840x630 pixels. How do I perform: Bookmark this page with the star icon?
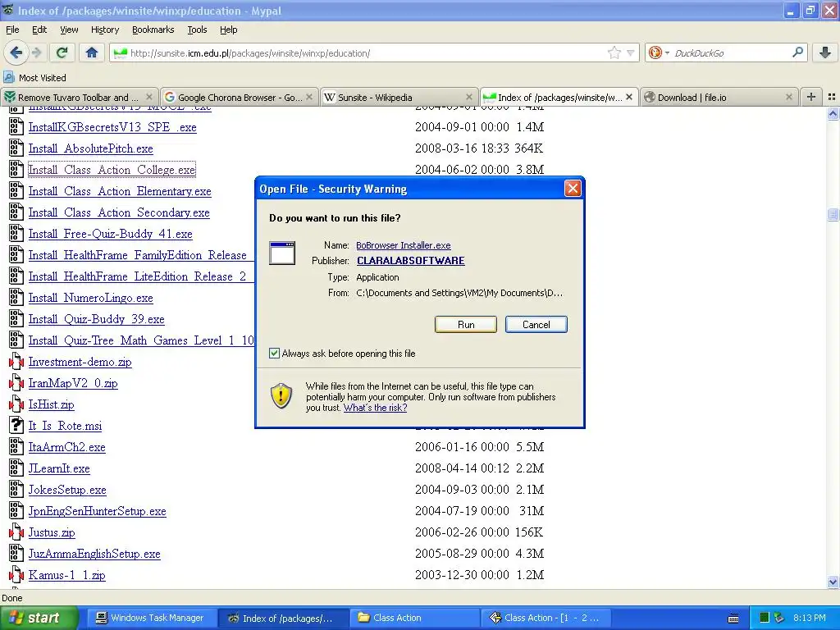click(614, 52)
